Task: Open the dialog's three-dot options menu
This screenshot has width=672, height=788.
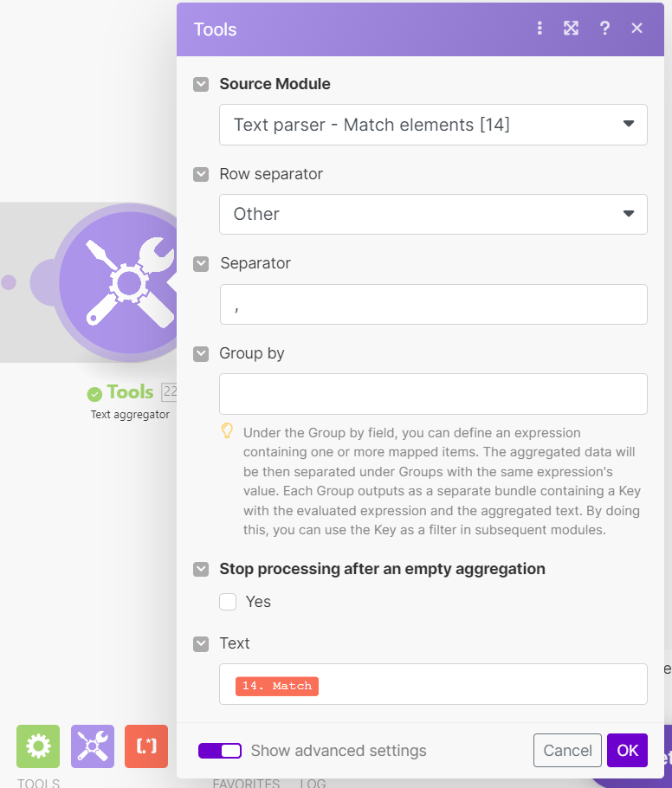Action: [540, 29]
